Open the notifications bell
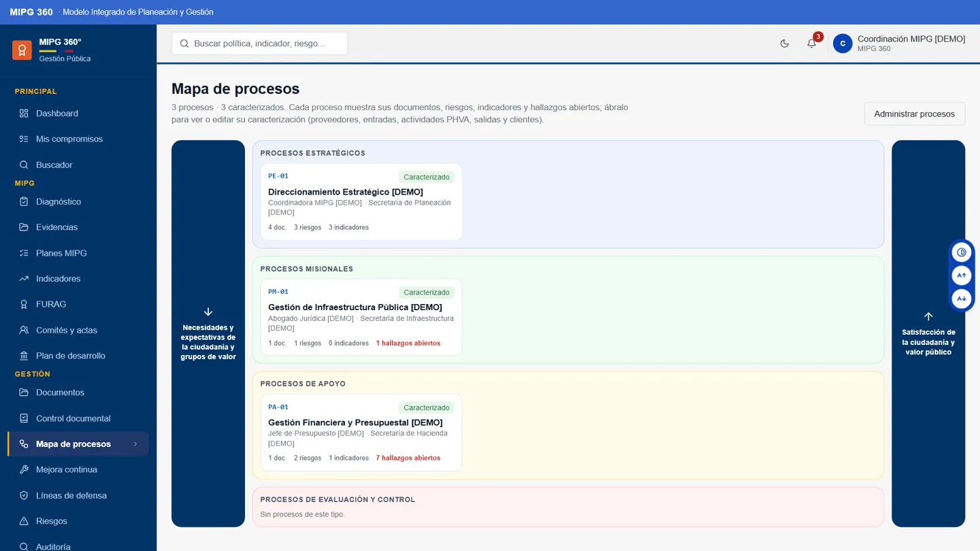 click(x=811, y=44)
